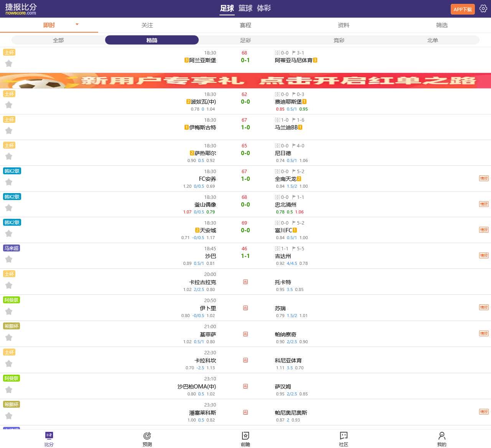Expand the 即时 dropdown arrow

click(x=77, y=25)
